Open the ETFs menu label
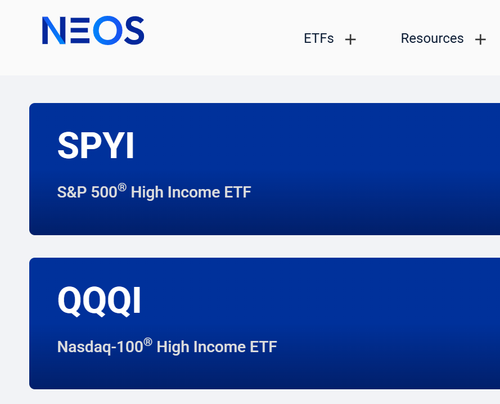The width and height of the screenshot is (500, 404). (x=319, y=38)
